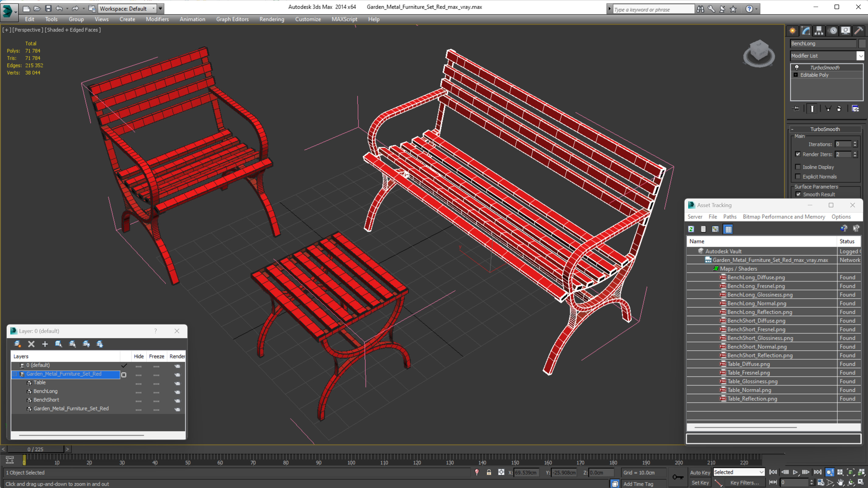Collapse the Garden_Metal_Furniture_Set_Red layer tree

(15, 374)
